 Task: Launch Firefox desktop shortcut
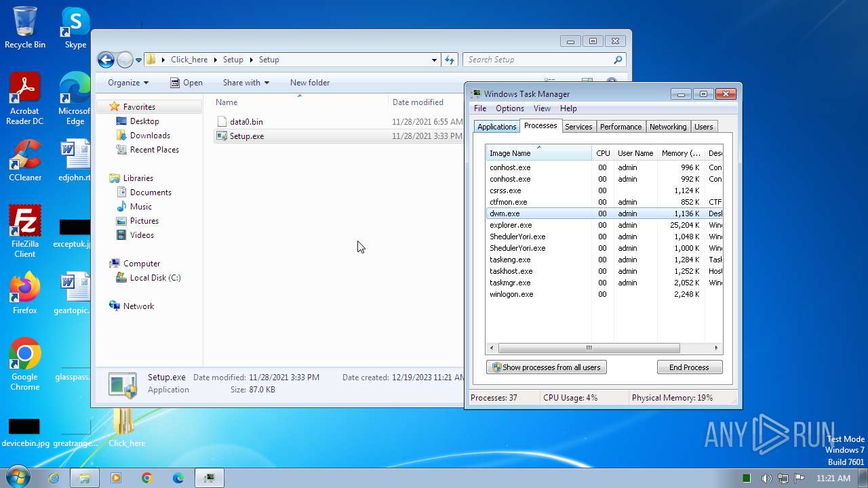[x=25, y=293]
